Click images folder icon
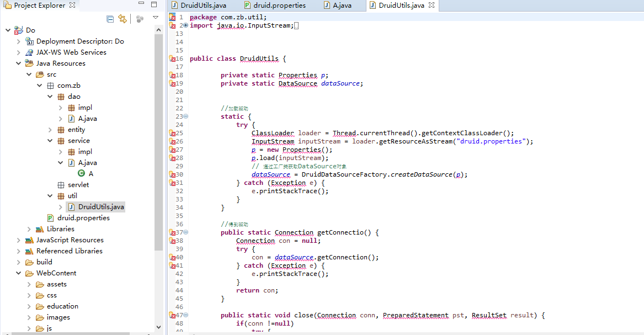Viewport: 644px width, 335px height. click(x=40, y=317)
